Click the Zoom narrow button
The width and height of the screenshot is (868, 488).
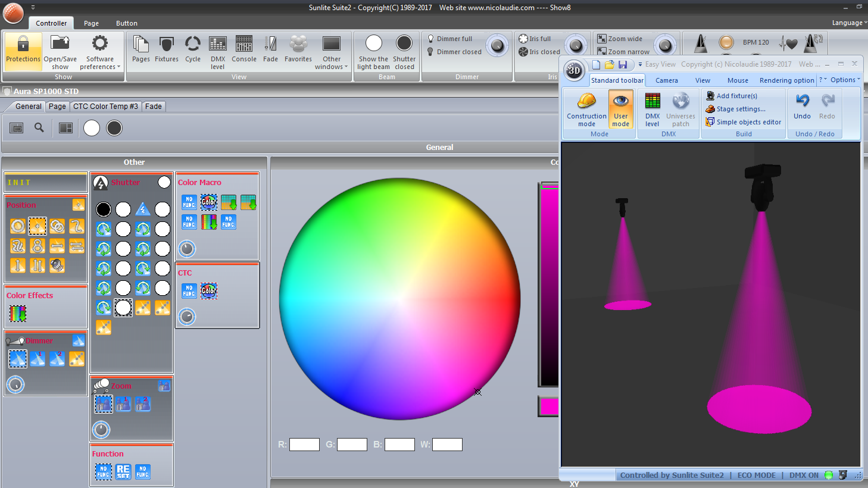click(623, 52)
